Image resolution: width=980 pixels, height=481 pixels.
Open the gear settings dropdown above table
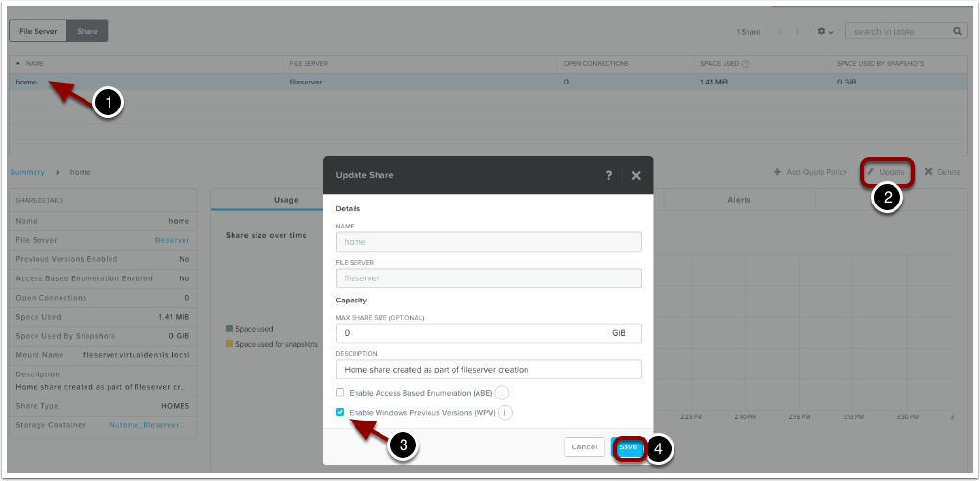(824, 32)
